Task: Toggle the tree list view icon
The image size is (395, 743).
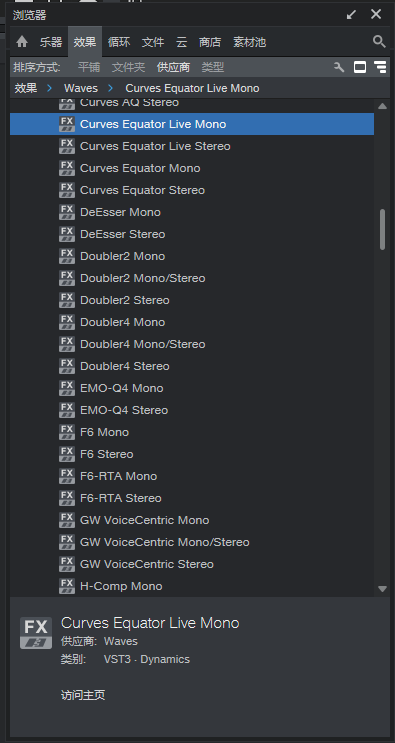Action: (380, 67)
